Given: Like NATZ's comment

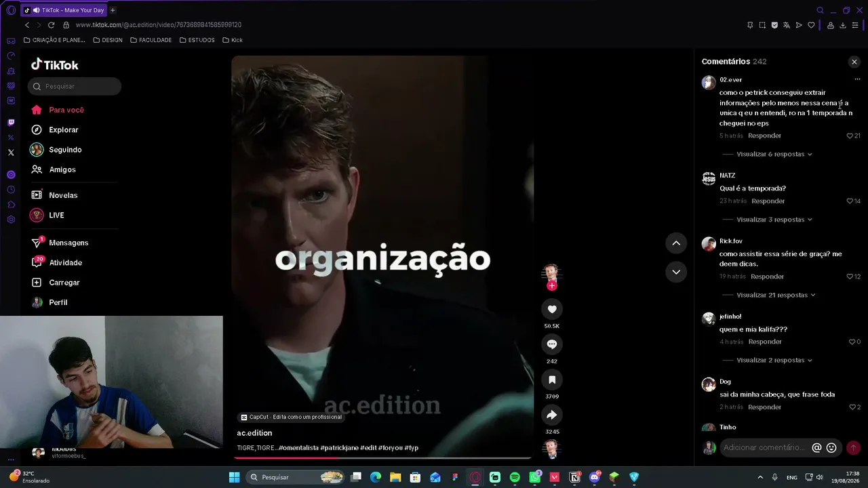Looking at the screenshot, I should point(850,201).
